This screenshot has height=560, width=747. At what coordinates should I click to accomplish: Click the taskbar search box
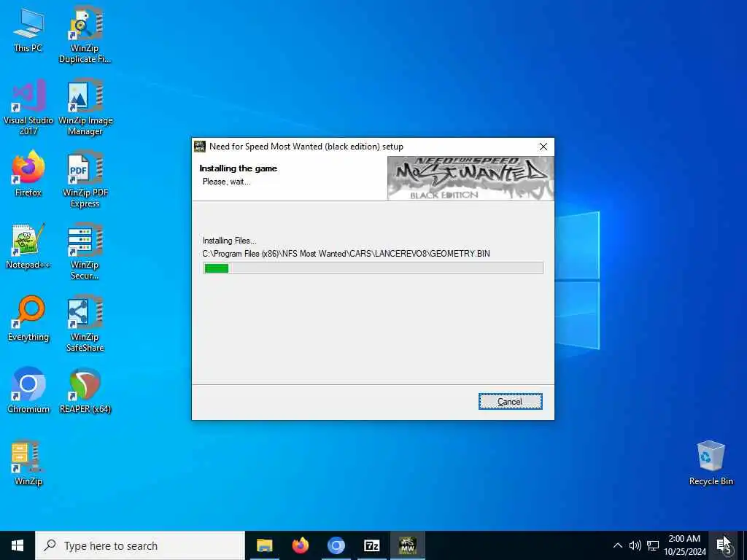(140, 545)
